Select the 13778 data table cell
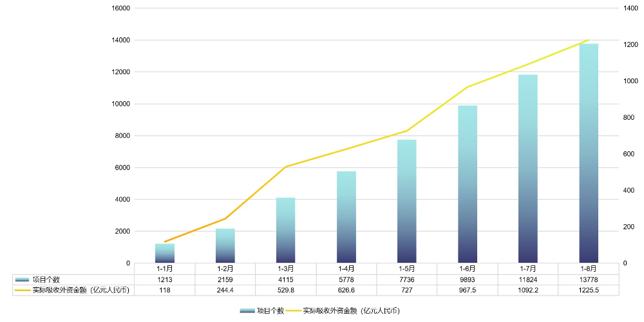The image size is (644, 322). tap(589, 279)
